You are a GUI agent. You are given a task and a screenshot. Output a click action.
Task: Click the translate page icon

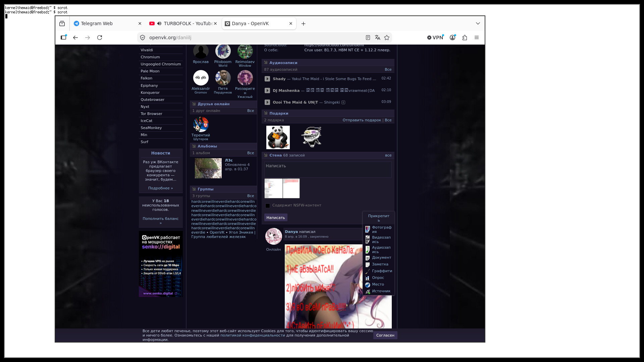377,38
